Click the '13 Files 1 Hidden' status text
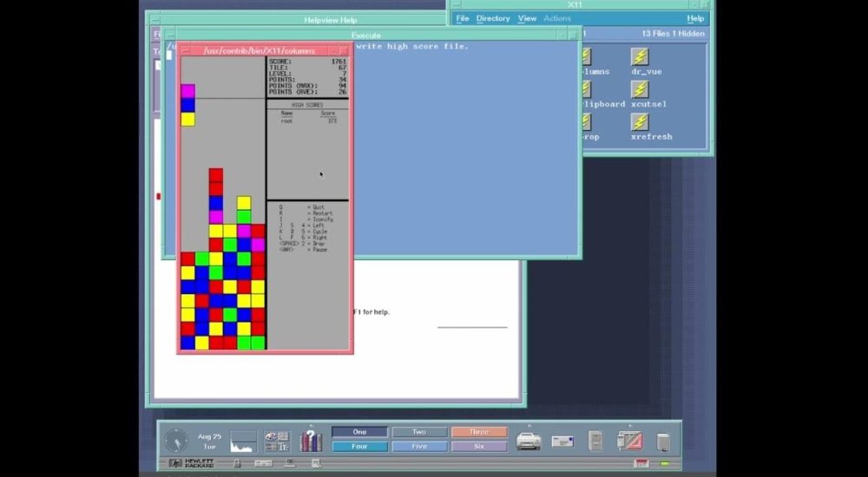The height and width of the screenshot is (477, 868). click(x=673, y=33)
